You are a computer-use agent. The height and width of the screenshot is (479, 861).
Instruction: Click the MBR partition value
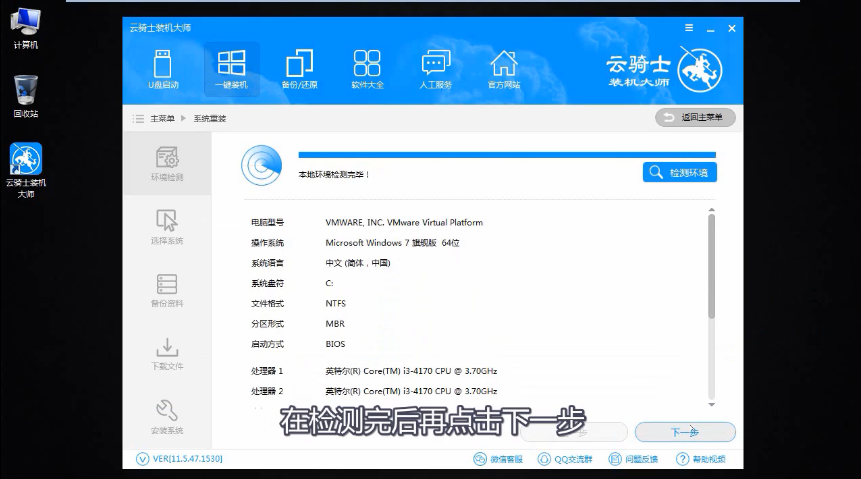[335, 324]
